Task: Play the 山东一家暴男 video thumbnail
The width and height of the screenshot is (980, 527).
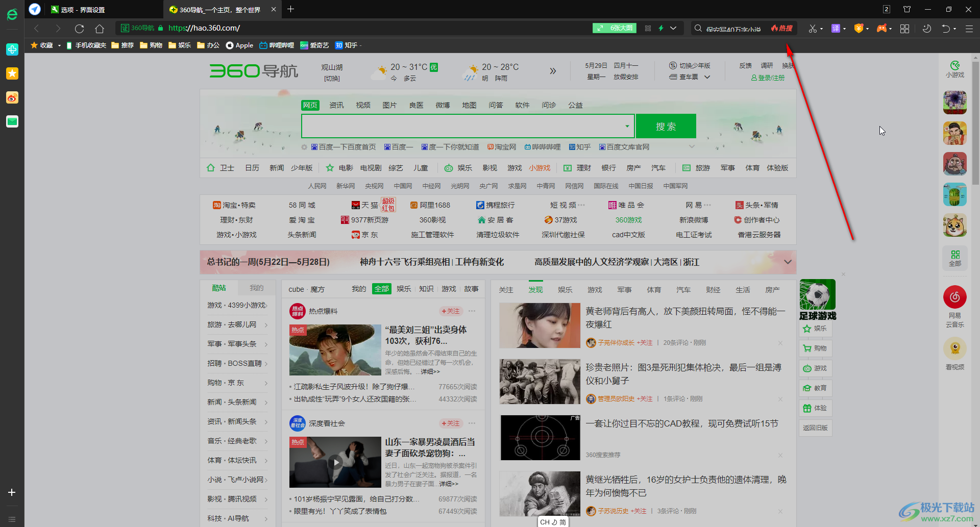Action: tap(335, 462)
